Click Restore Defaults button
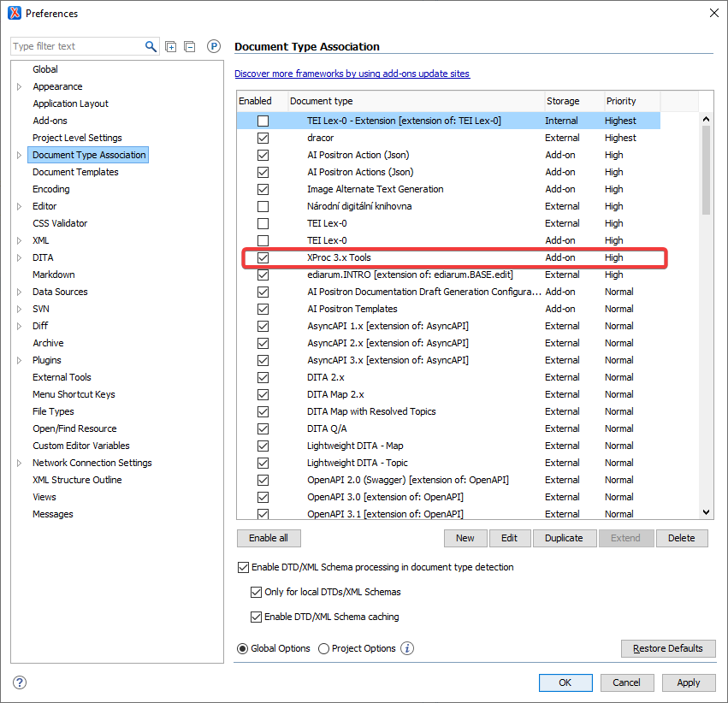The image size is (728, 703). pyautogui.click(x=667, y=649)
